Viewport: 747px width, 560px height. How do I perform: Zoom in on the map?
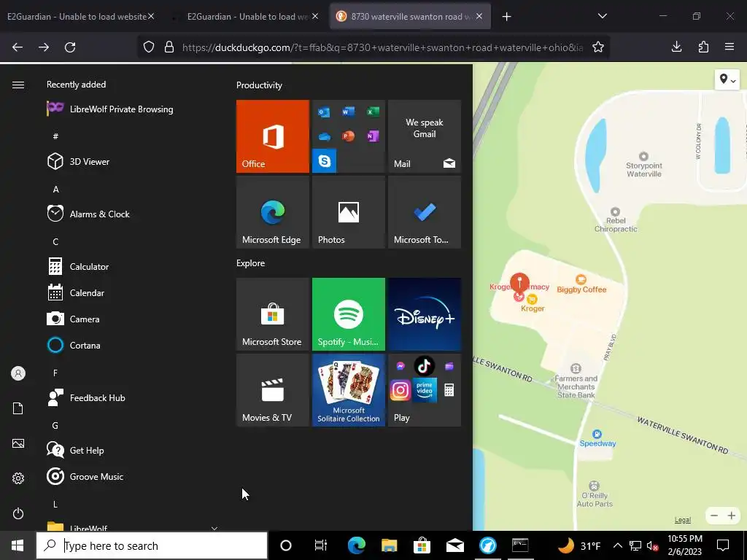[x=731, y=516]
